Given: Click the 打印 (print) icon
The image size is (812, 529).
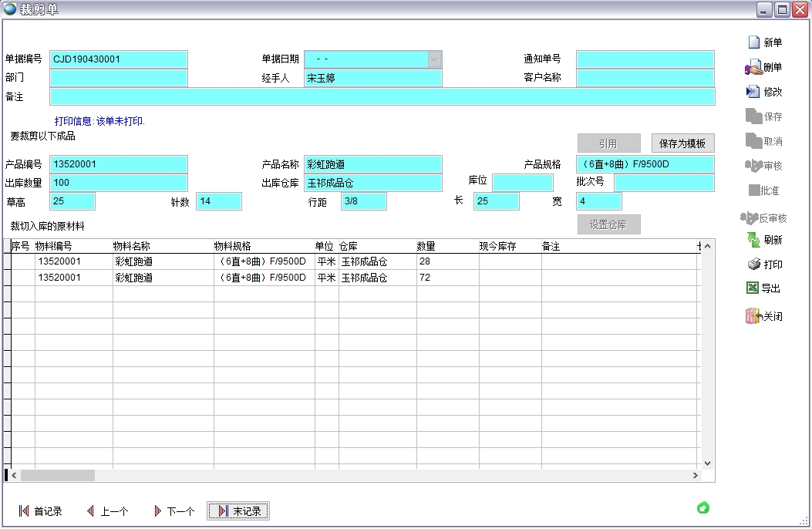Looking at the screenshot, I should [x=753, y=264].
